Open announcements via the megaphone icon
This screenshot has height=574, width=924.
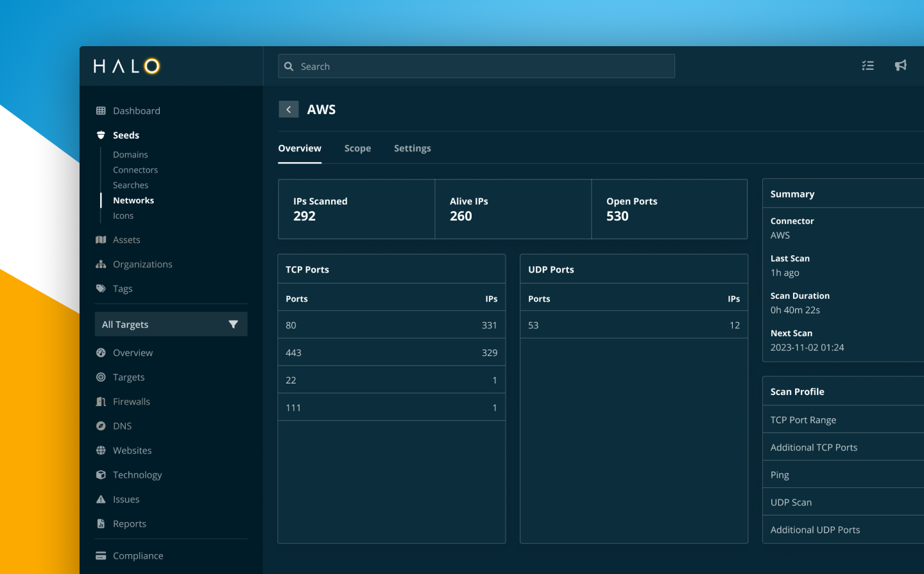click(901, 65)
